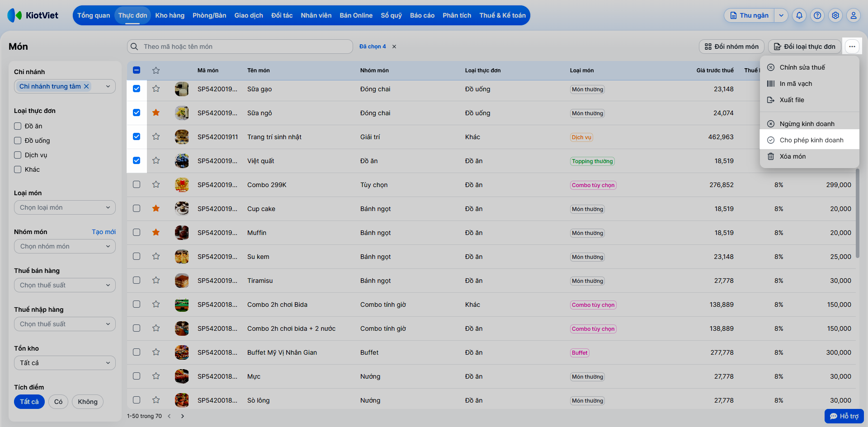Screen dimensions: 868x427
Task: Uncheck the Sữa ngô row checkbox
Action: tap(137, 113)
